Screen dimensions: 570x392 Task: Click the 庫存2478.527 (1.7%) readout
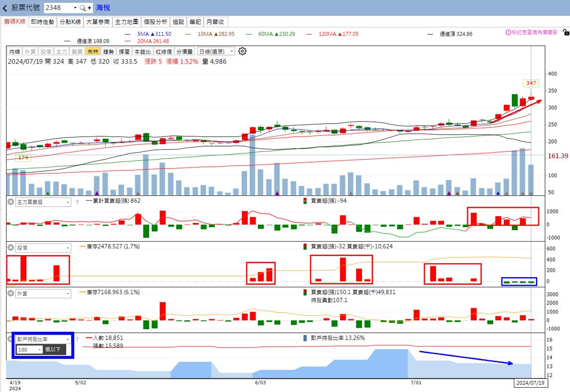tap(109, 246)
